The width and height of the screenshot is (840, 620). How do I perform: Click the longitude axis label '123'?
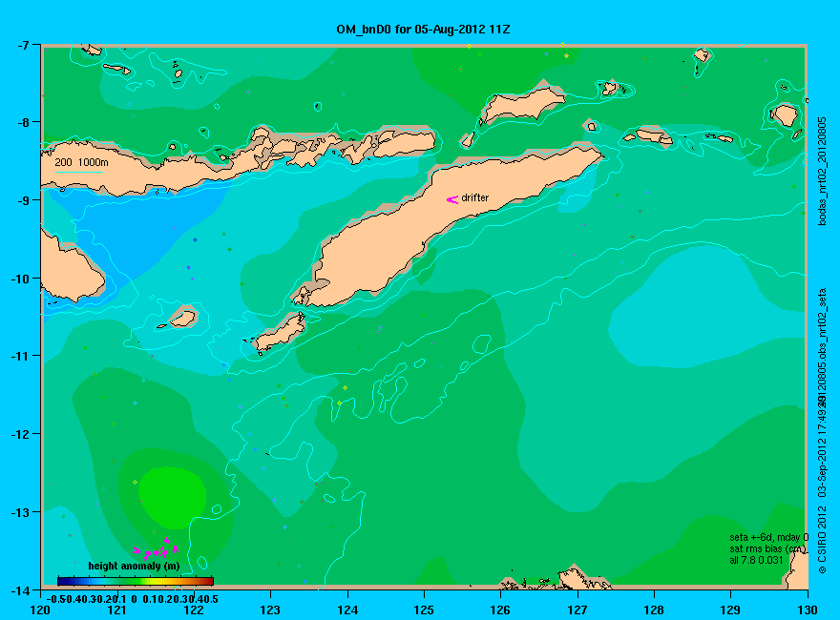tap(270, 610)
